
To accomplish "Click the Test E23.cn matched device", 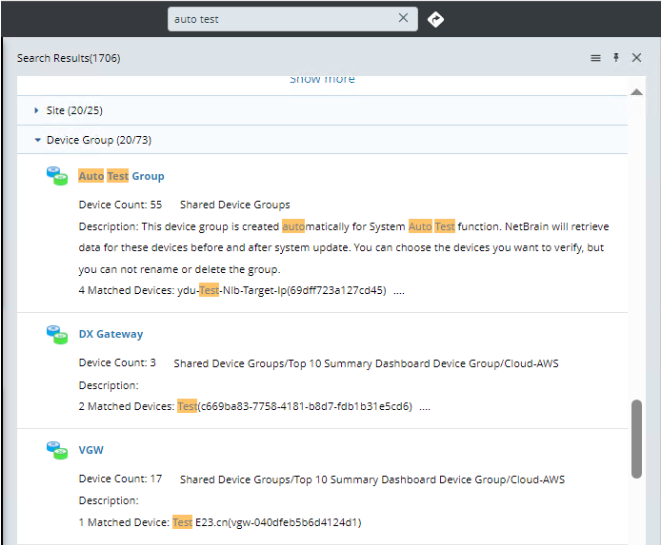I will click(266, 522).
